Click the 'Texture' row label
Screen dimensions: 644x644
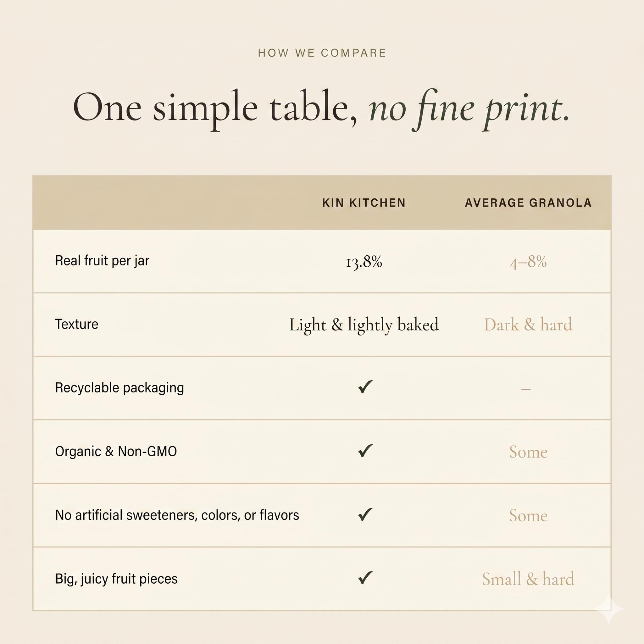[x=77, y=324]
